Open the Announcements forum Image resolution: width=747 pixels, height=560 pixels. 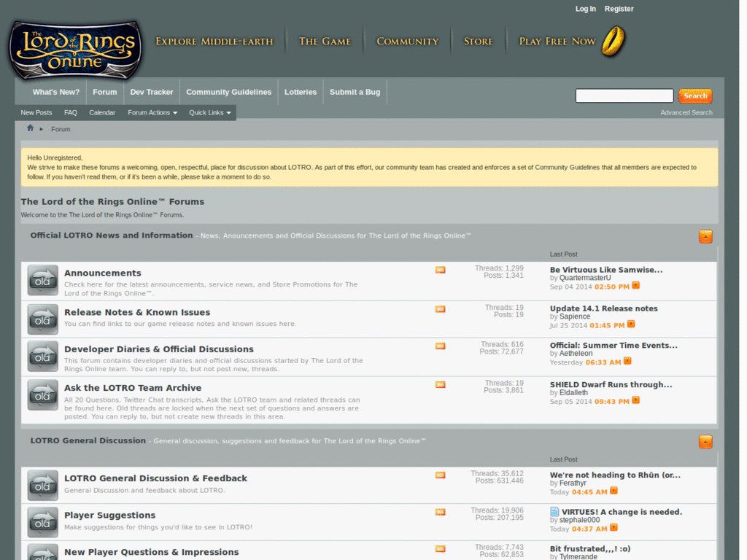103,273
